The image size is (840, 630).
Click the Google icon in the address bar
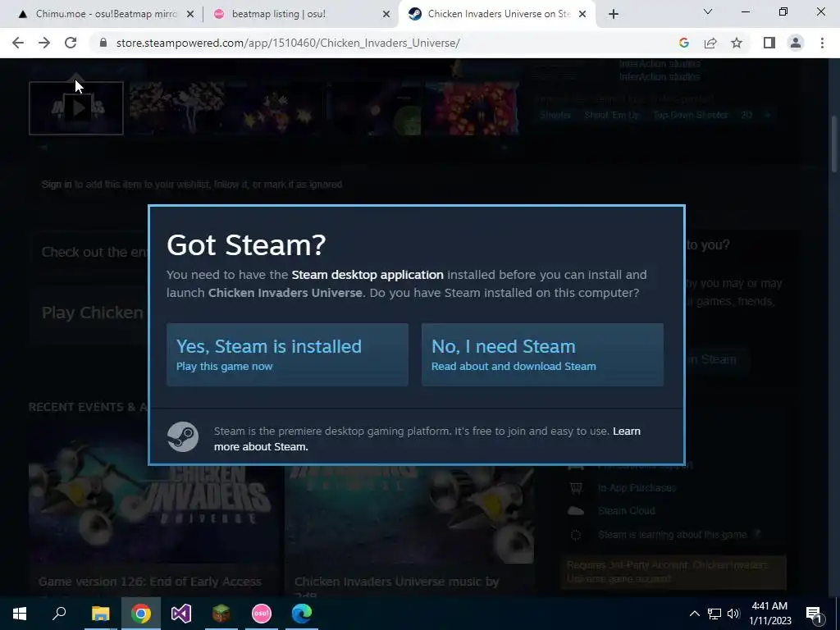(683, 43)
